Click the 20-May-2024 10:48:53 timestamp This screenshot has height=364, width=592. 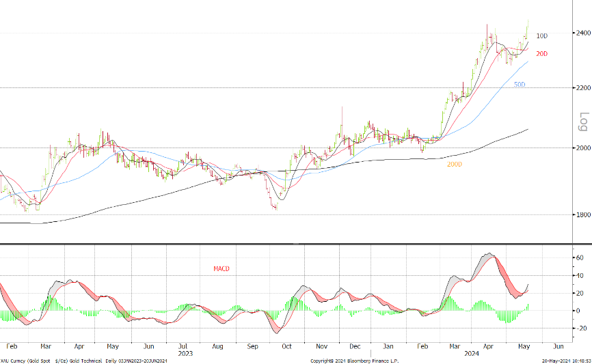(x=567, y=361)
